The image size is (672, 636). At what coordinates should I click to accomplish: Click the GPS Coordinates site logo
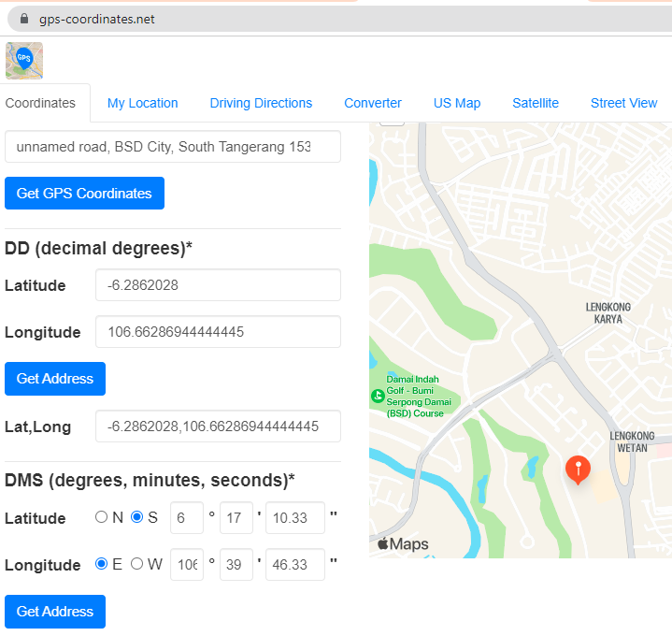24,61
